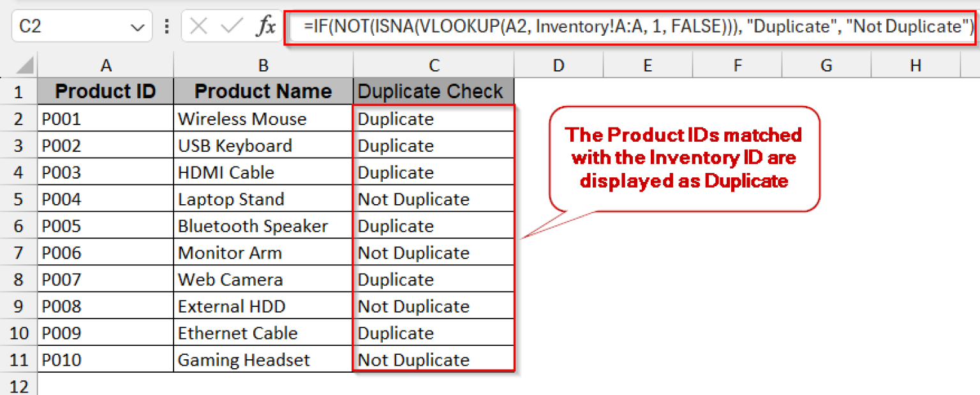This screenshot has height=395, width=980.
Task: Click the Insert Function fx icon
Action: tap(265, 27)
